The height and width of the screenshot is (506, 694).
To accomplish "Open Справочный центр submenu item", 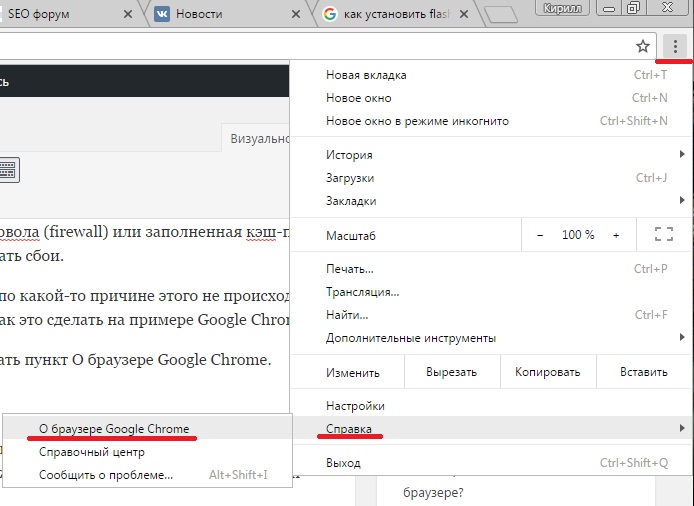I will coord(147,452).
